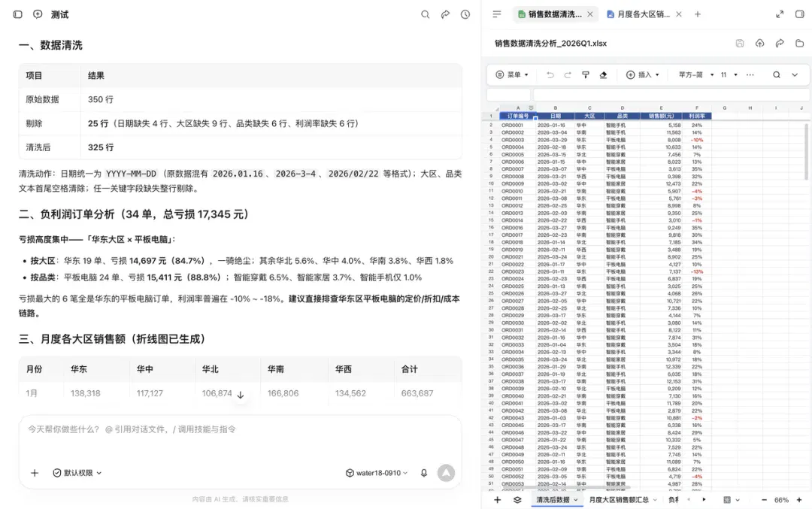Select the eraser clear-format tool

coord(603,75)
